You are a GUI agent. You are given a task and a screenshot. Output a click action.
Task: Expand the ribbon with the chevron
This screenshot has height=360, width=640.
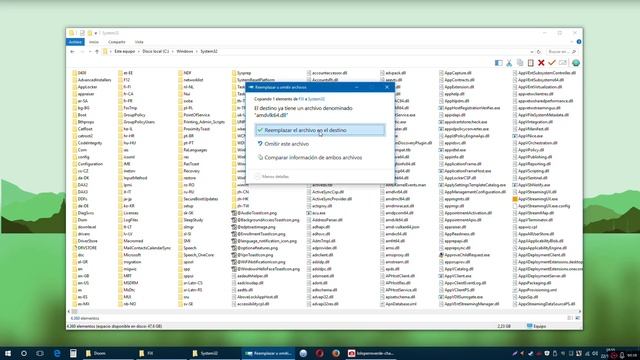pos(572,42)
